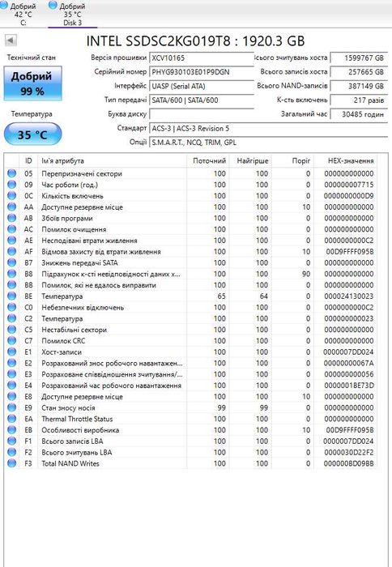Click status icon for attribute E9 Стан зносу носія
This screenshot has width=392, height=567.
12,407
